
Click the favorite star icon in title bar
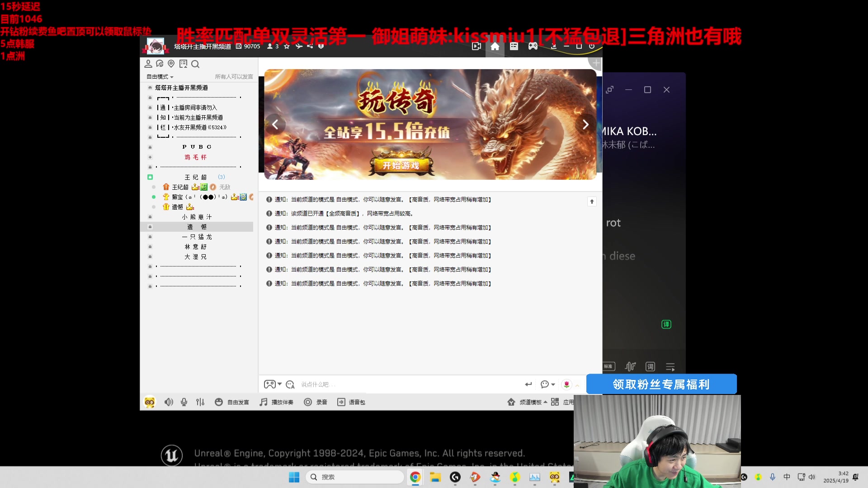tap(287, 46)
